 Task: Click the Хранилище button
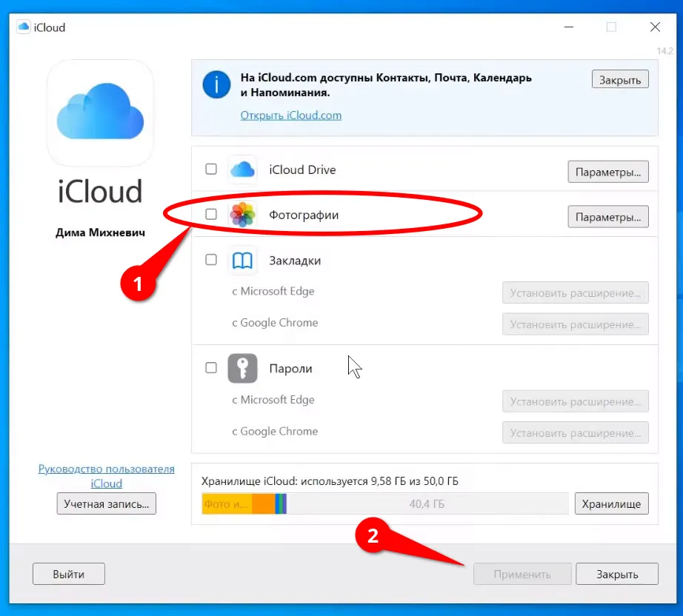click(612, 503)
